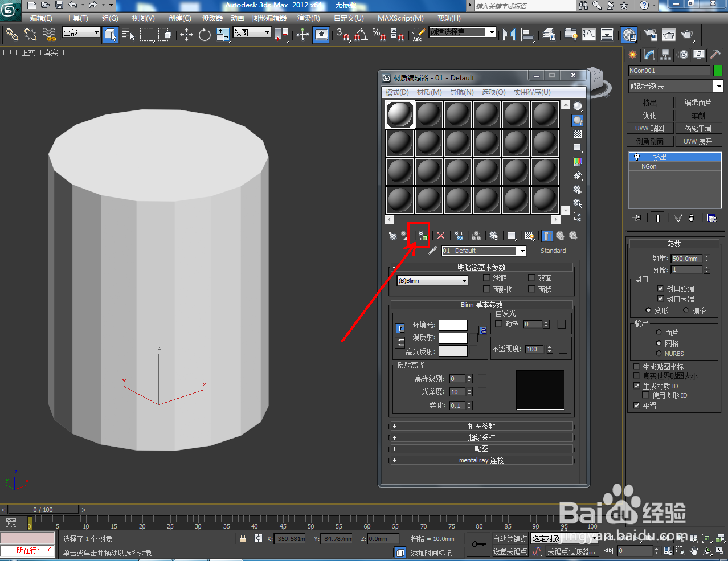
Task: Click Select and Link chain icon
Action: click(12, 35)
